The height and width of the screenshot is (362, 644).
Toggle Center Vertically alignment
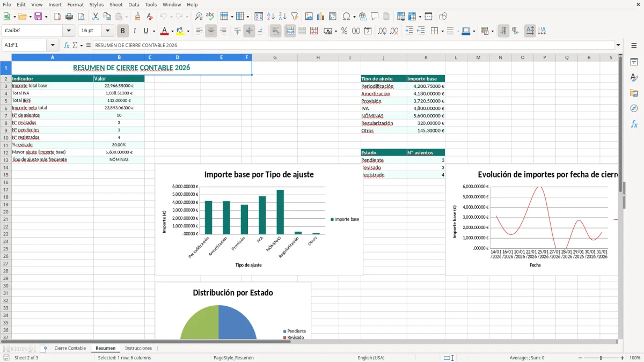click(x=249, y=31)
